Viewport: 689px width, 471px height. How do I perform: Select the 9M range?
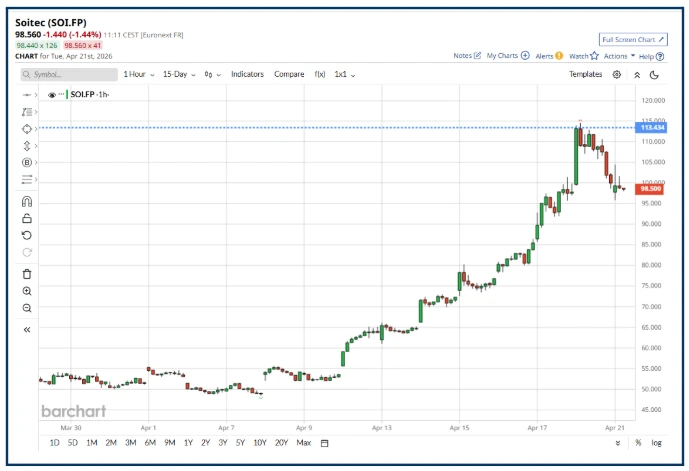click(x=170, y=443)
